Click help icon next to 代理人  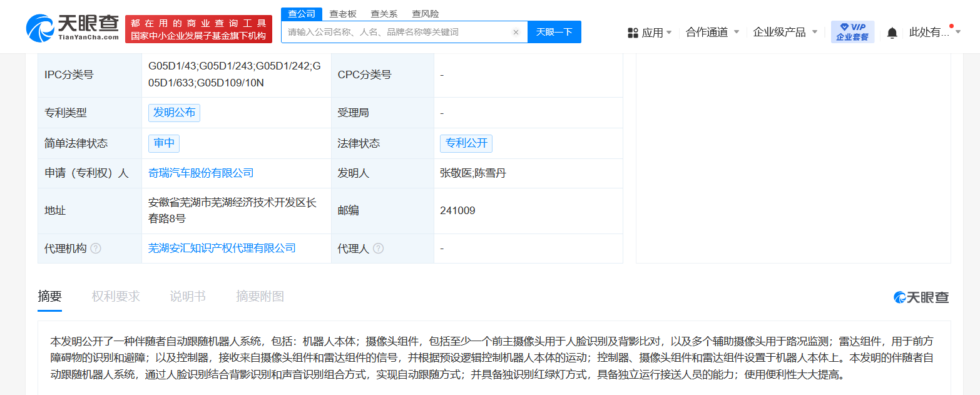coord(378,249)
